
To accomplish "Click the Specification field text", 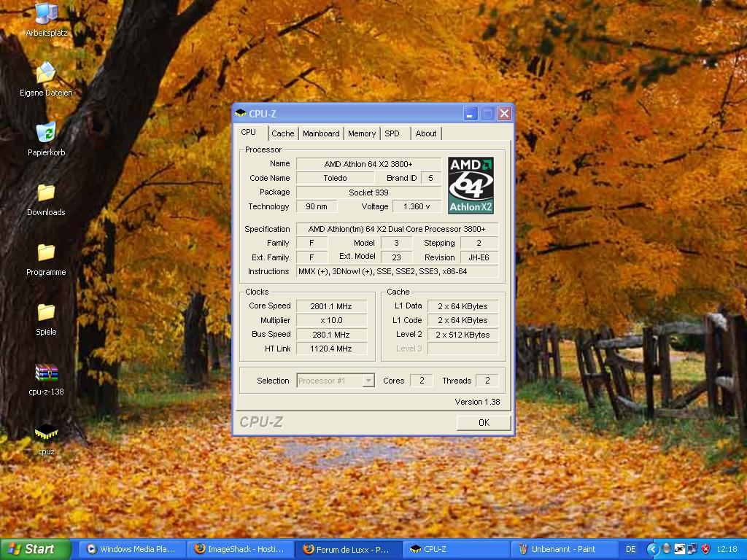I will pyautogui.click(x=397, y=229).
